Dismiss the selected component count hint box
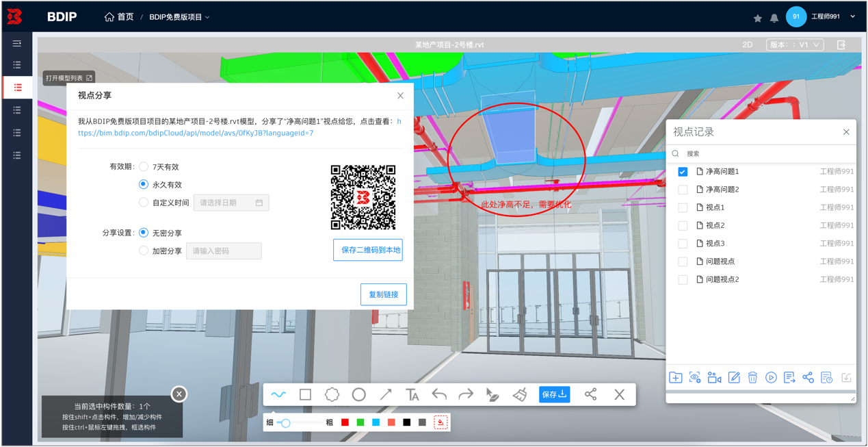The width and height of the screenshot is (868, 447). [x=179, y=394]
